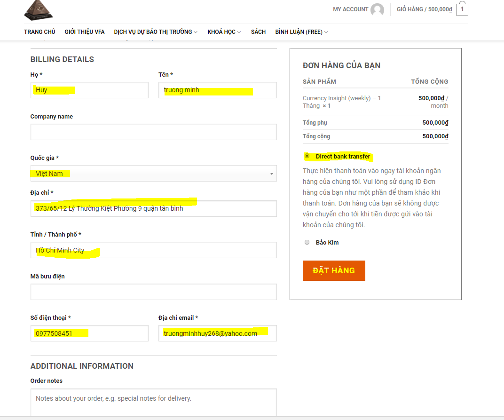Expand the Khoá học menu
The image size is (504, 420).
pos(224,32)
